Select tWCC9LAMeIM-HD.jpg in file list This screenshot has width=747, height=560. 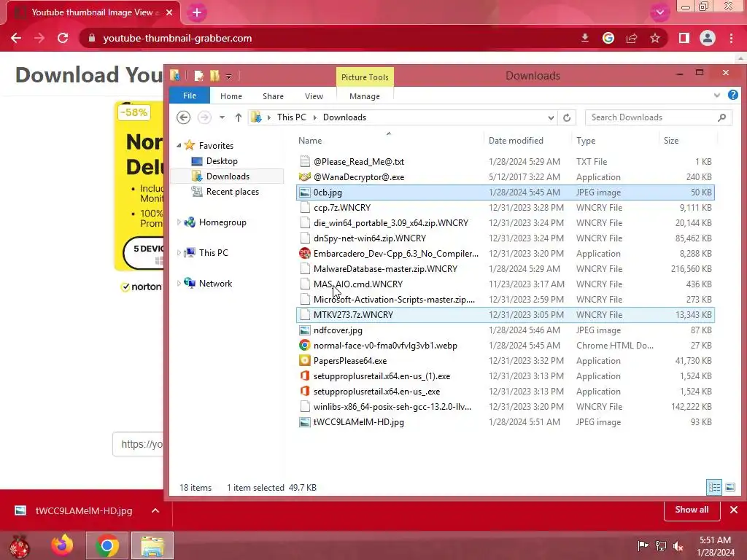tap(358, 422)
